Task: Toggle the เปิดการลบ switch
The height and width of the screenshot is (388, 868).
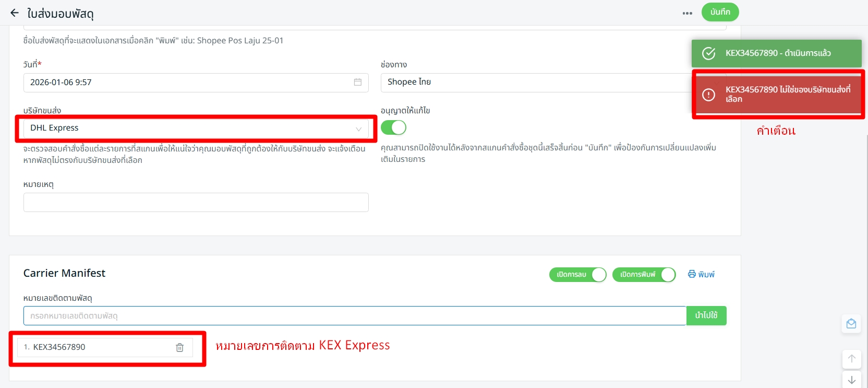Action: pos(577,275)
